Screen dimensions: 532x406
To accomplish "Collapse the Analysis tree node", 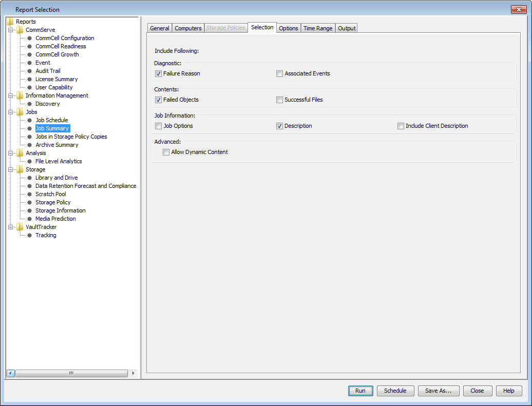I will pyautogui.click(x=10, y=153).
